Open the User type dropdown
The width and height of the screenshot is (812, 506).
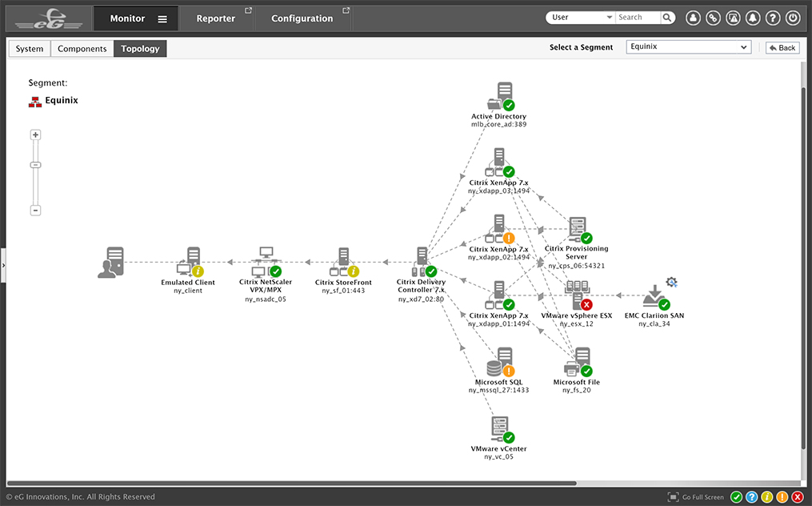[x=581, y=17]
